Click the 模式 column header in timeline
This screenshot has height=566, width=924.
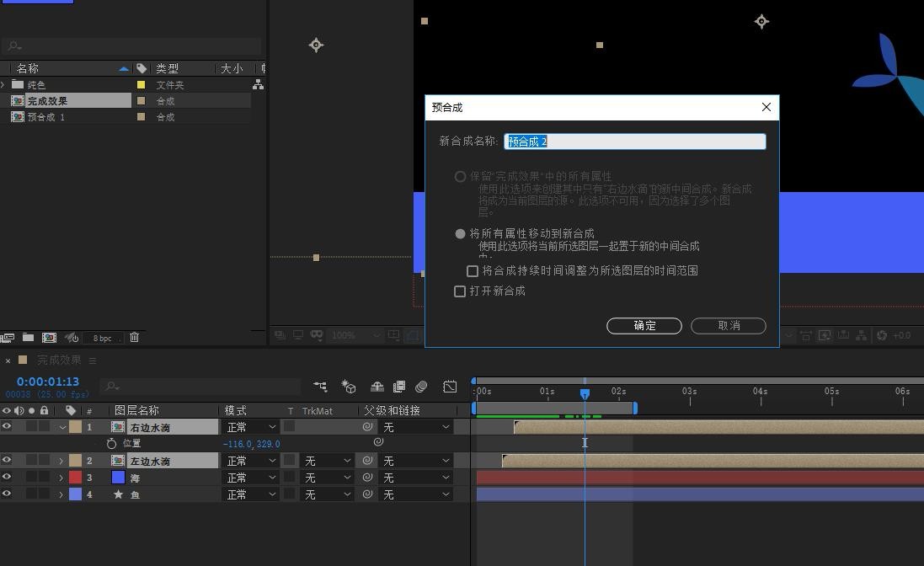pyautogui.click(x=236, y=410)
